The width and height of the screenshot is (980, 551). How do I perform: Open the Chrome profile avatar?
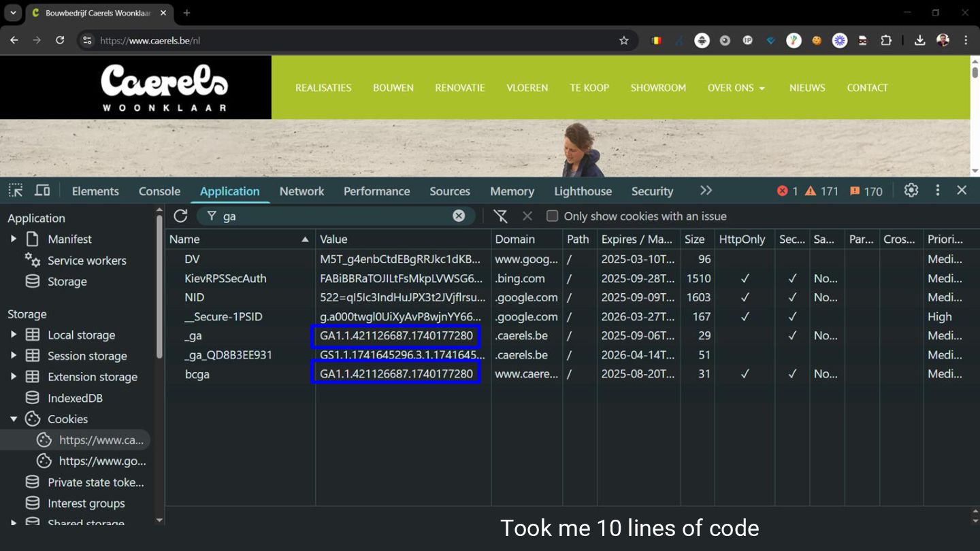pyautogui.click(x=943, y=40)
